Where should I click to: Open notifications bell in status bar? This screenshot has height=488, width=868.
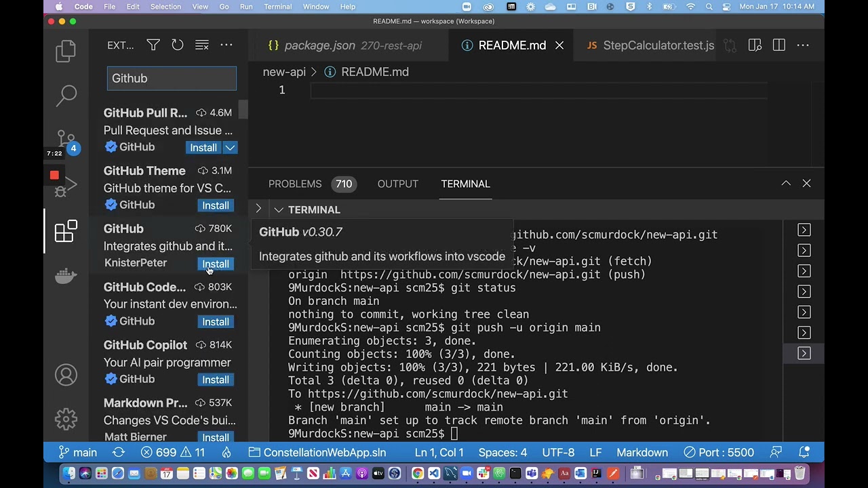pyautogui.click(x=804, y=452)
